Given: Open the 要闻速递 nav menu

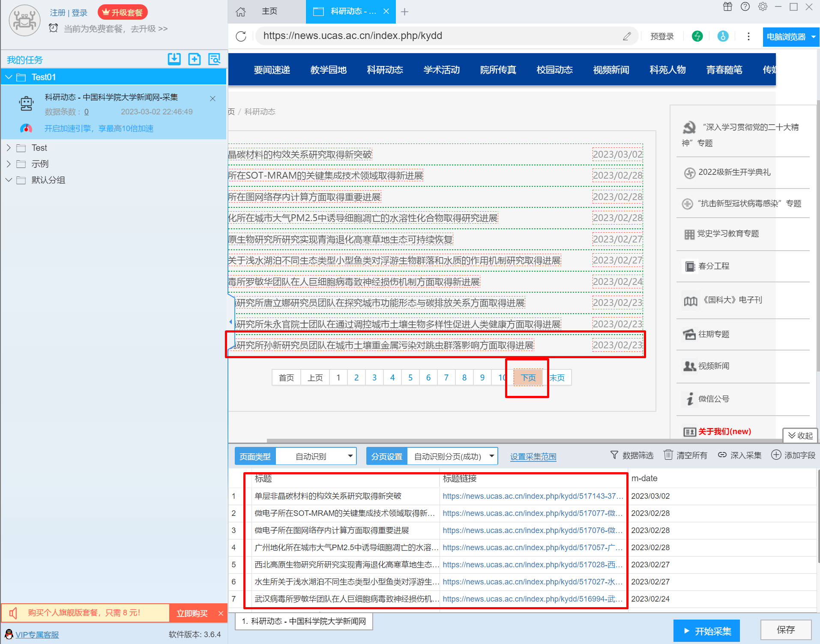Looking at the screenshot, I should (x=272, y=70).
